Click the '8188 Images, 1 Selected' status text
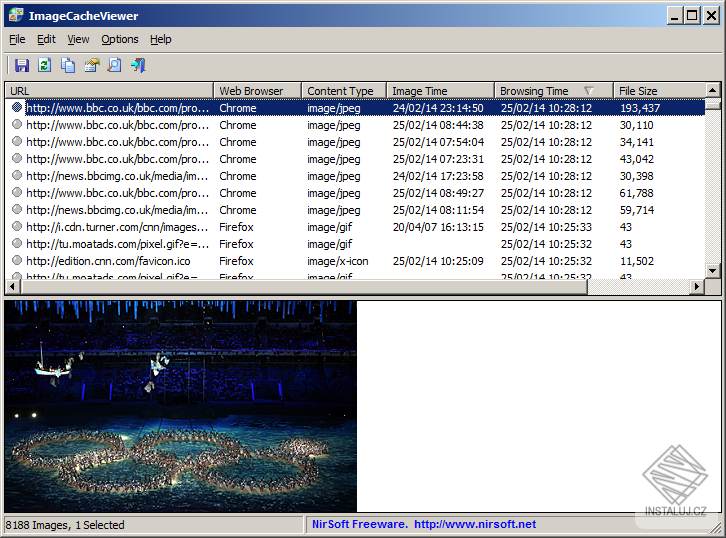The image size is (726, 538). pos(65,525)
